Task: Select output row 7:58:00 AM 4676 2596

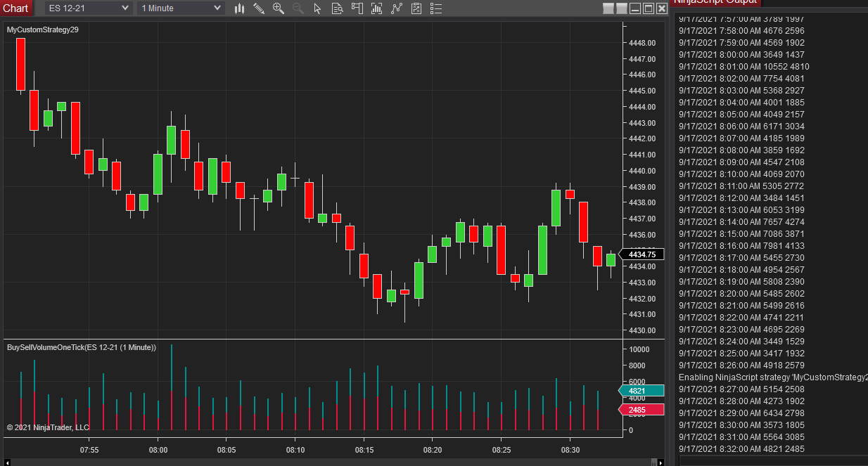Action: [x=741, y=31]
